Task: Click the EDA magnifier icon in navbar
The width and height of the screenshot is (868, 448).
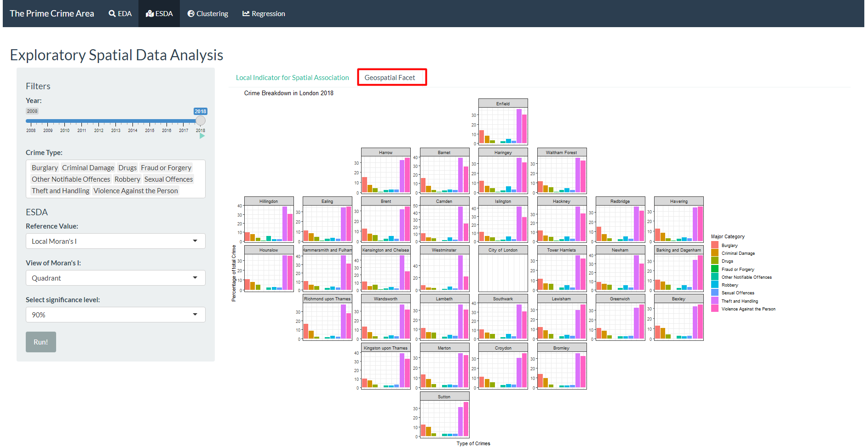Action: pos(112,14)
